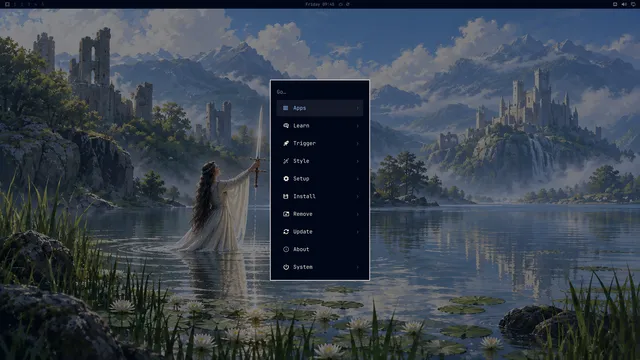The width and height of the screenshot is (640, 360).
Task: Expand the Style submenu chevron
Action: tap(358, 161)
